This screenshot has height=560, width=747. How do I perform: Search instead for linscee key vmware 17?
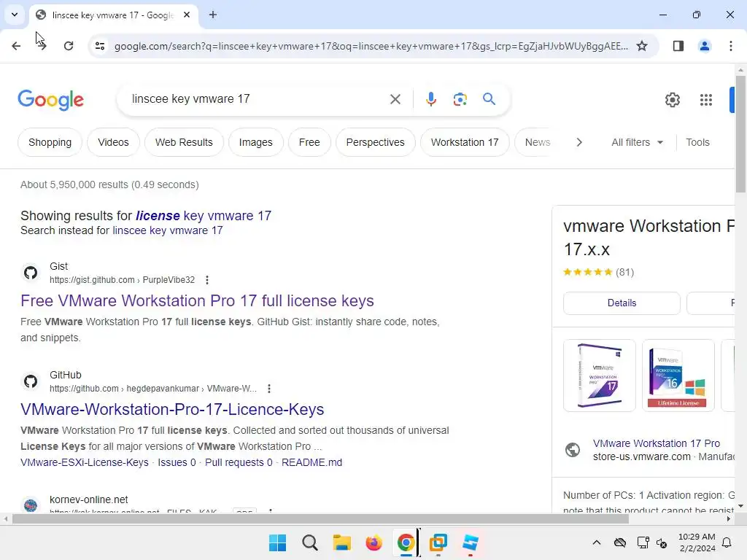[x=168, y=230]
